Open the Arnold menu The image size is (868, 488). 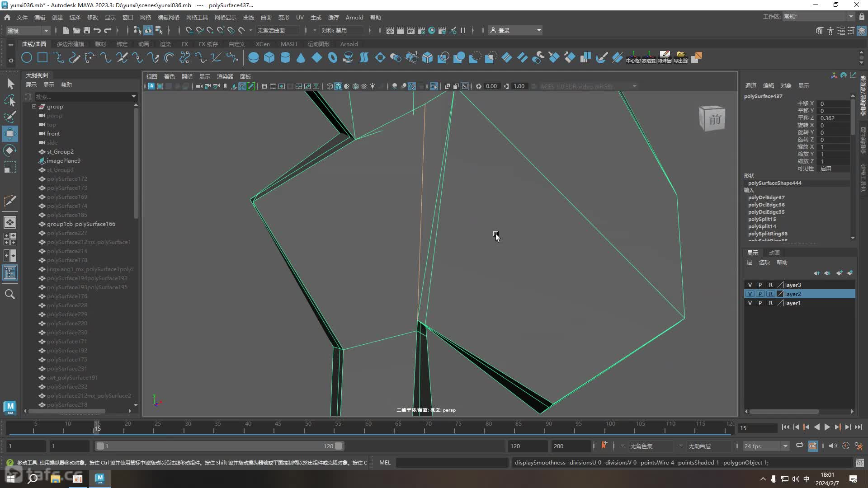point(354,17)
